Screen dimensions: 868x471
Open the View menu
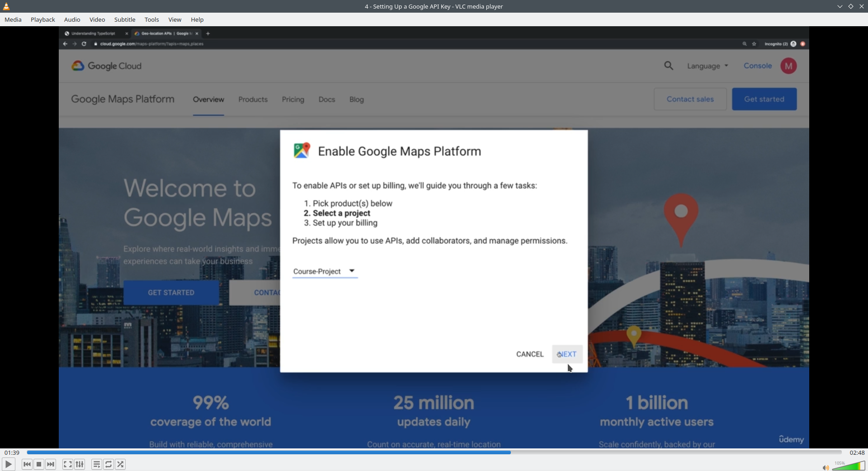[175, 19]
